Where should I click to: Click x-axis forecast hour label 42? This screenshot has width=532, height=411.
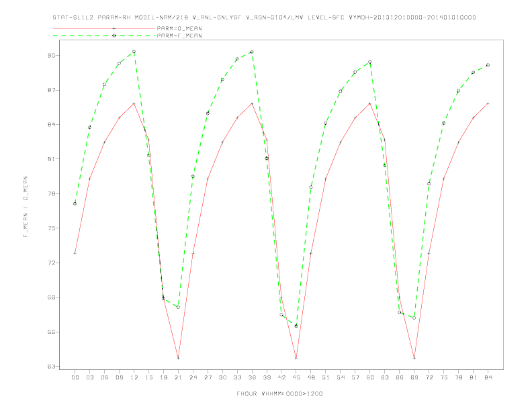point(281,377)
